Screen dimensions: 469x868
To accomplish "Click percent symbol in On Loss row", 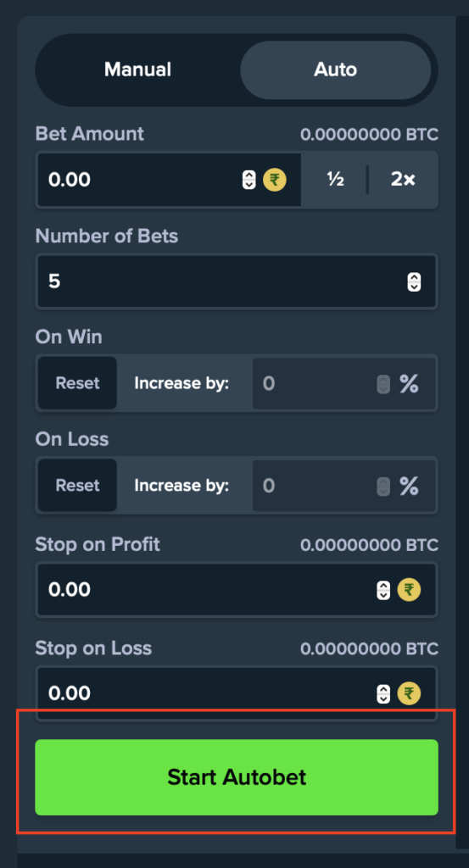I will [x=409, y=486].
